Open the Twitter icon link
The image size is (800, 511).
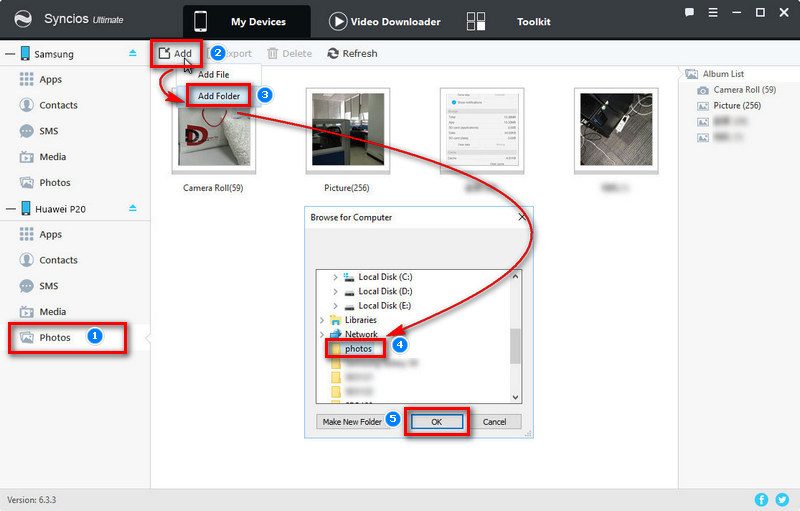(782, 500)
